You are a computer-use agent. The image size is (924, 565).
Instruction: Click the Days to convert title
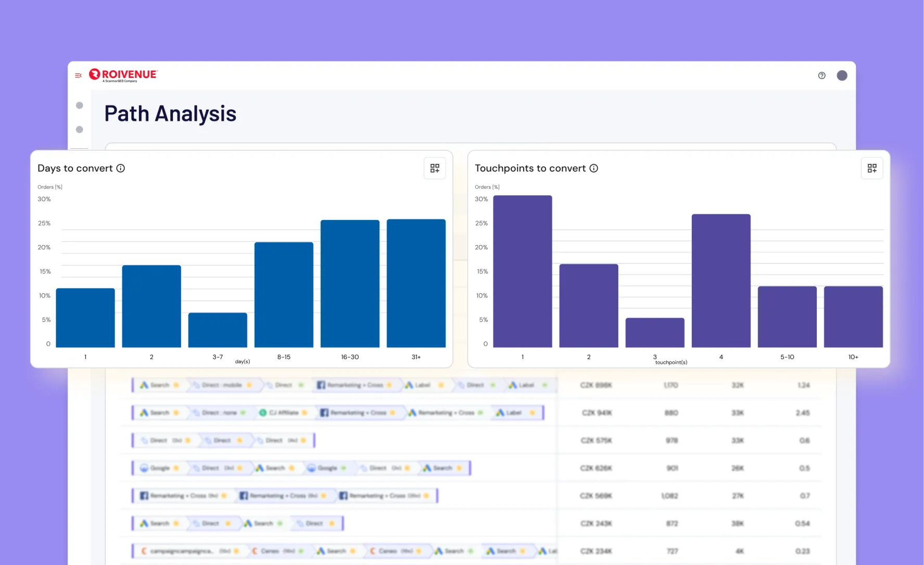pos(75,168)
